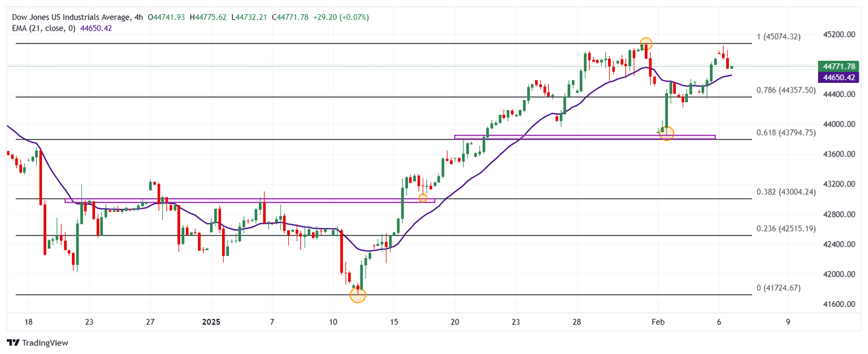Click the orange circle at the chart peak
Screen dimensions: 868x354
[x=646, y=43]
